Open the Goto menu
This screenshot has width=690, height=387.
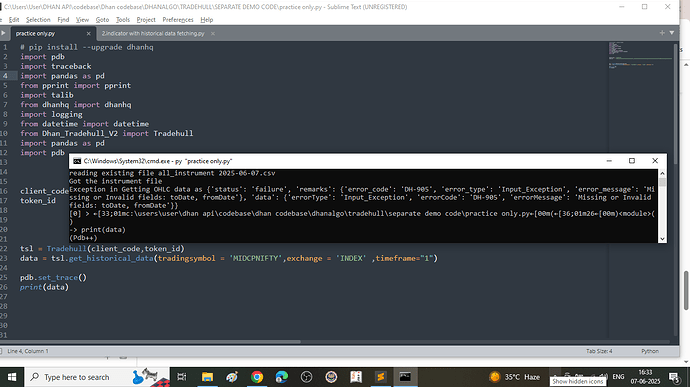point(102,20)
